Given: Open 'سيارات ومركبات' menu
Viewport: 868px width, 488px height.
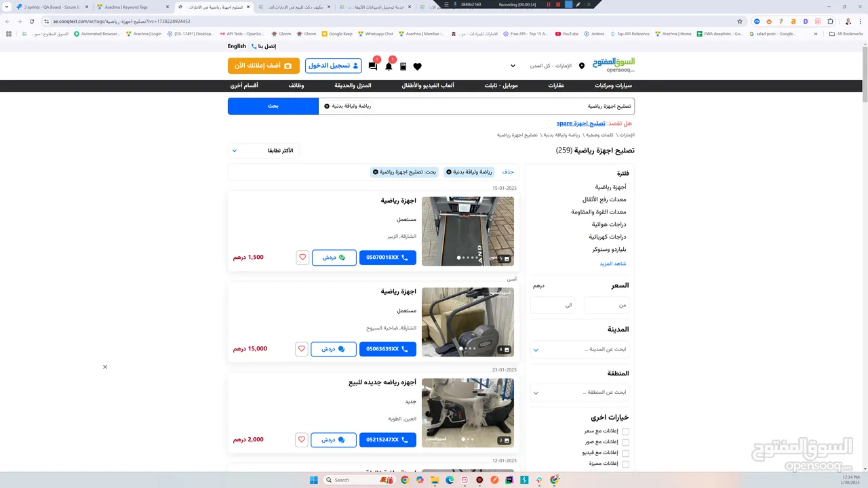Looking at the screenshot, I should (613, 86).
